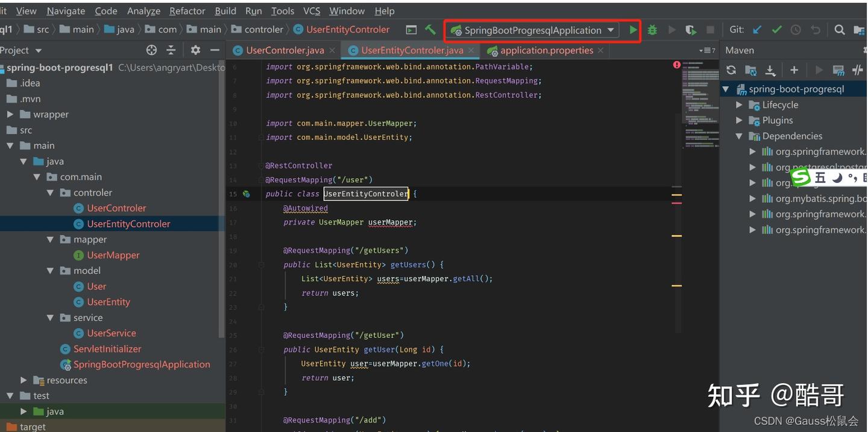Viewport: 868px width, 432px height.
Task: Open the Navigate menu
Action: pos(66,11)
